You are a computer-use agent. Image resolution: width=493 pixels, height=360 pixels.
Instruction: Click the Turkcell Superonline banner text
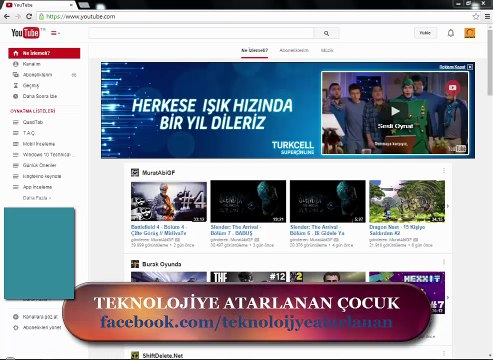coord(293,148)
